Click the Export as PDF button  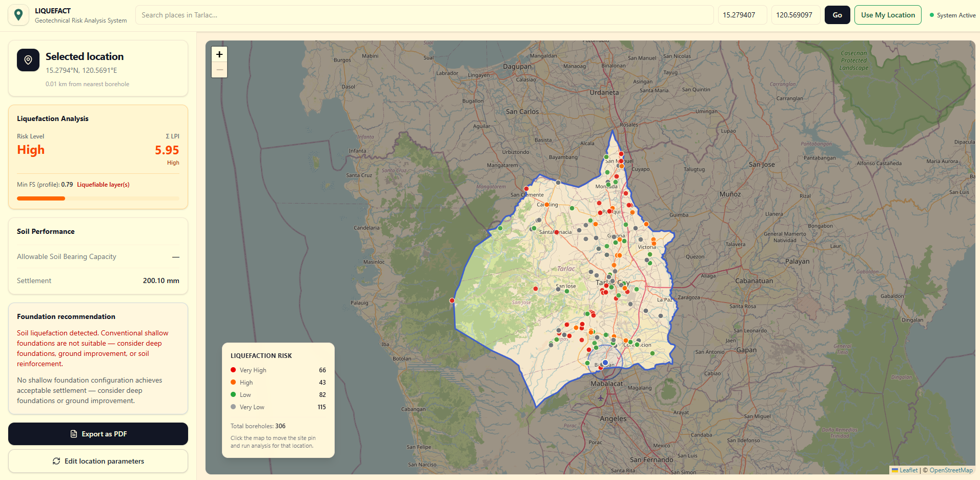pos(98,434)
